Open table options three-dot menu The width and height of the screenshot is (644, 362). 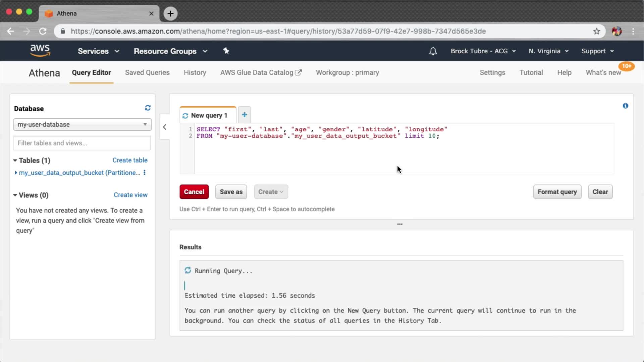[145, 173]
